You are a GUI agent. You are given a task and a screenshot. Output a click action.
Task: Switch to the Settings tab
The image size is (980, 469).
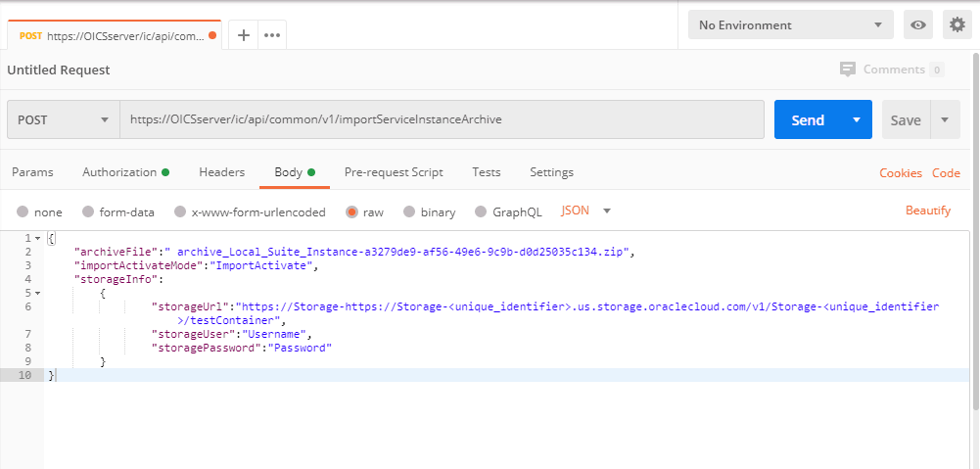551,172
